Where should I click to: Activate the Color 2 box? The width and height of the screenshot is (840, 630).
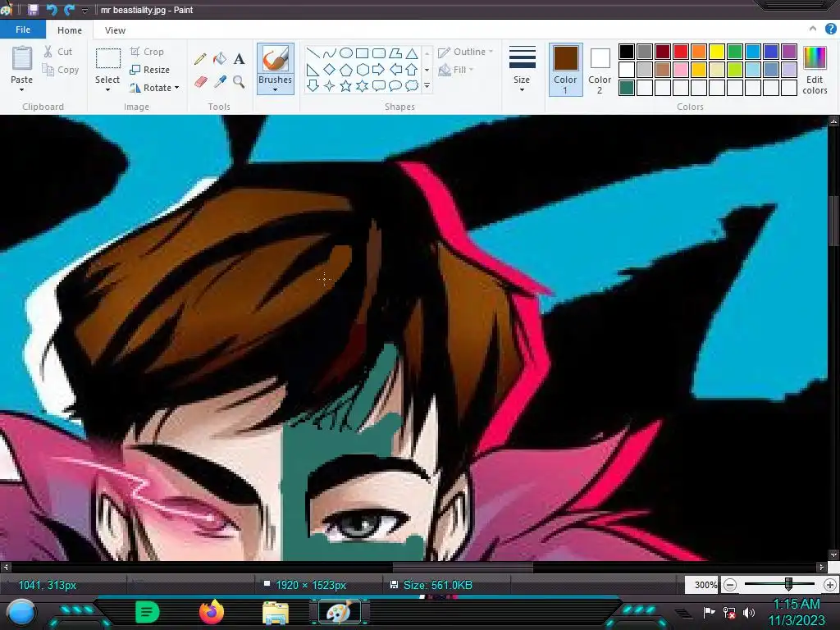tap(600, 71)
